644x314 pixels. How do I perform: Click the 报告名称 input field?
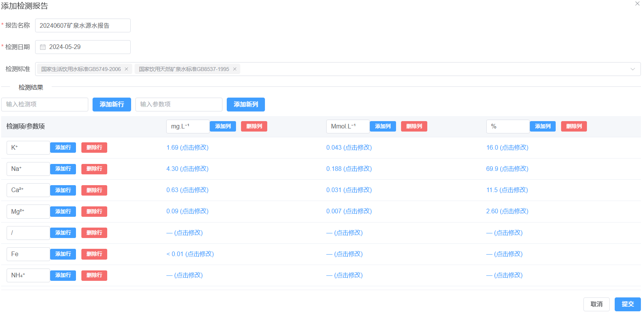tap(83, 25)
